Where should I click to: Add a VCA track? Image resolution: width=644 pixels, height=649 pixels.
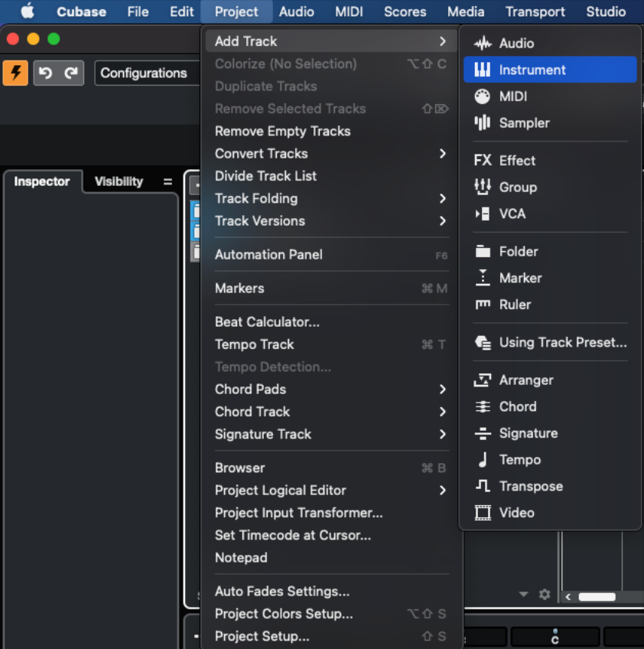[x=512, y=214]
